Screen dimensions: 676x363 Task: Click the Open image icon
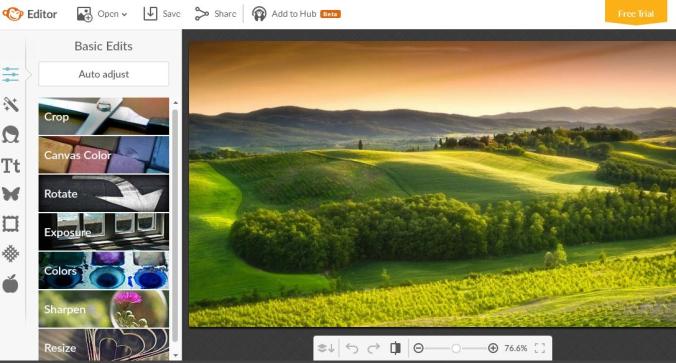click(84, 14)
